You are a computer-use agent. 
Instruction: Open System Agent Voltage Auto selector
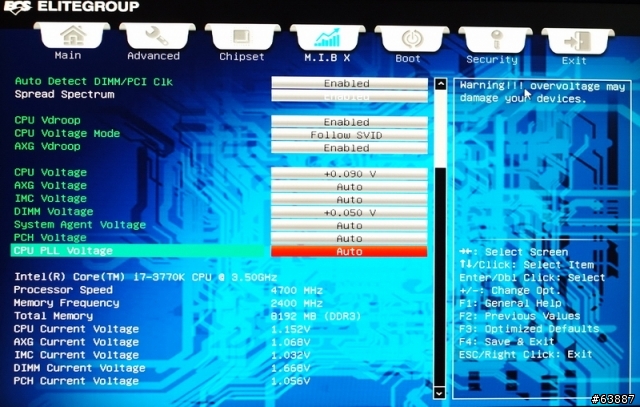tap(349, 226)
